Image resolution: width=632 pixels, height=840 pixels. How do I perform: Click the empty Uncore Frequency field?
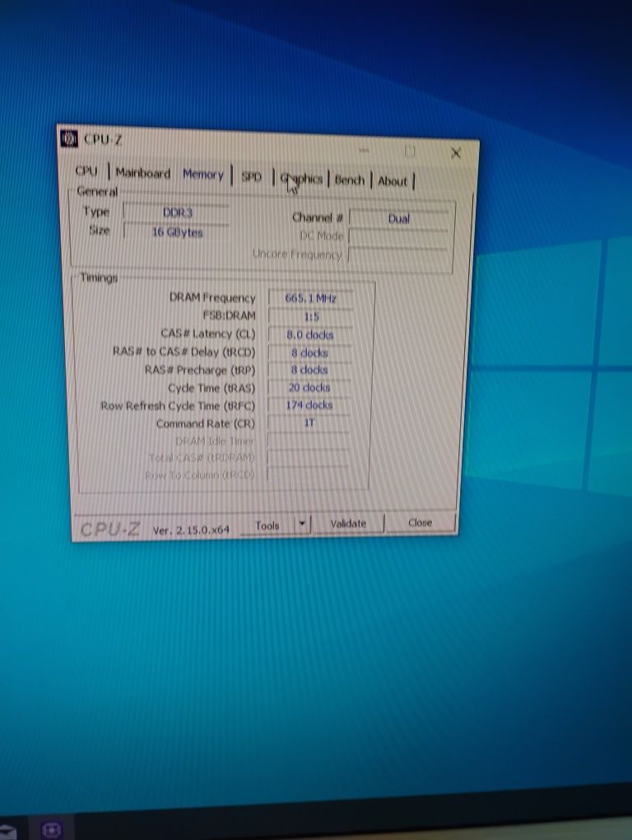[398, 256]
